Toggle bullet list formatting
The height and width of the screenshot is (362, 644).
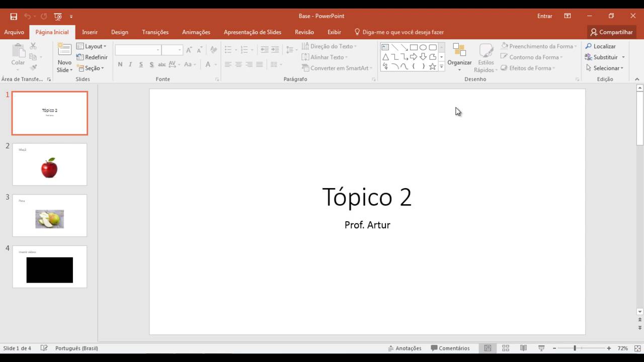pyautogui.click(x=228, y=50)
